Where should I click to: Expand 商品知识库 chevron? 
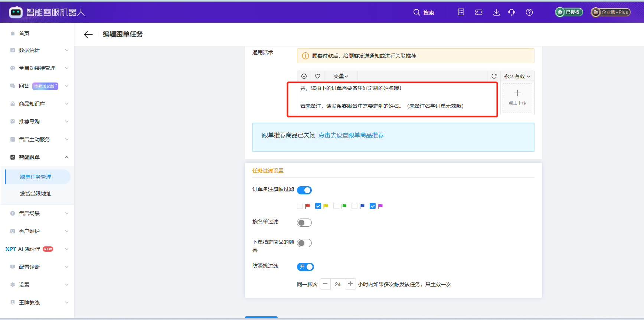(67, 104)
